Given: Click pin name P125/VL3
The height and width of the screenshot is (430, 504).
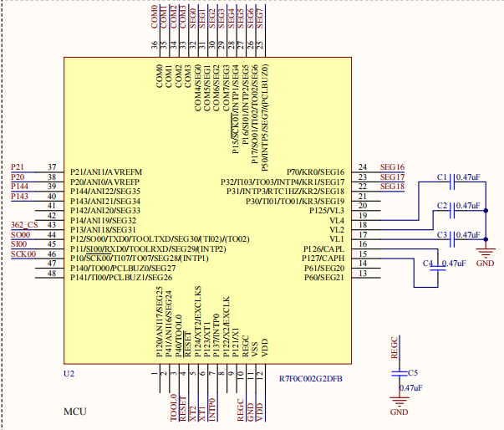Looking at the screenshot, I should tap(327, 211).
